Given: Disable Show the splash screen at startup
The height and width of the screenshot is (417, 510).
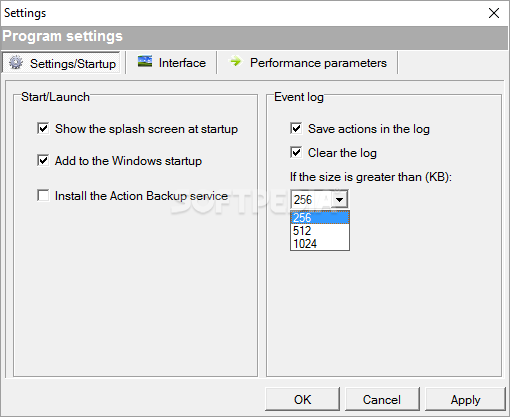Looking at the screenshot, I should 43,128.
